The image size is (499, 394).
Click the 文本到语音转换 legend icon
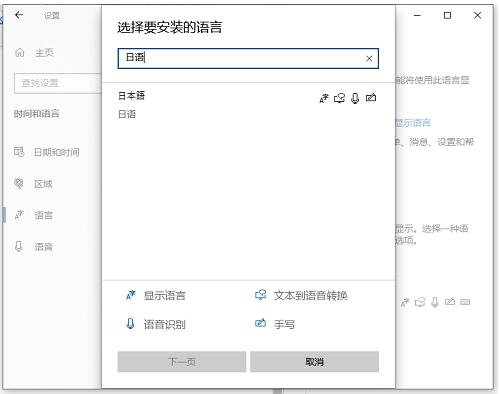tap(260, 295)
